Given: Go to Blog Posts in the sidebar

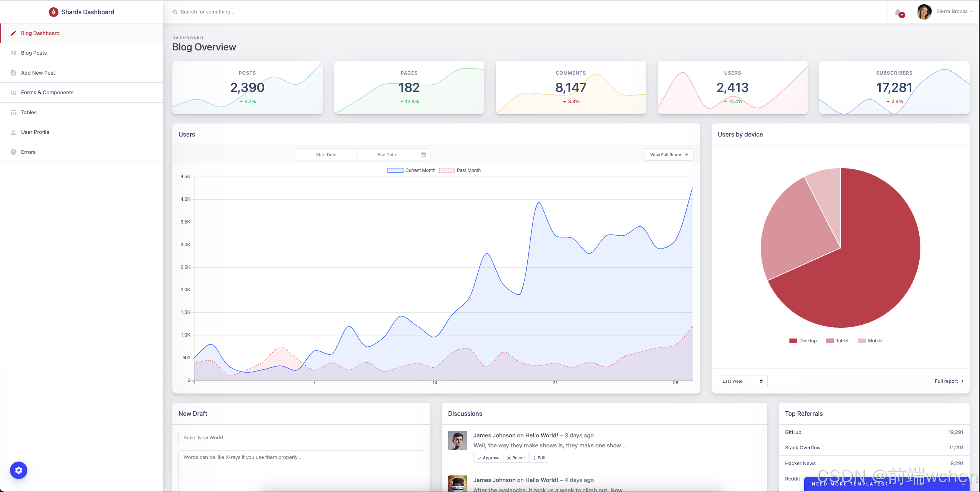Looking at the screenshot, I should (x=34, y=53).
